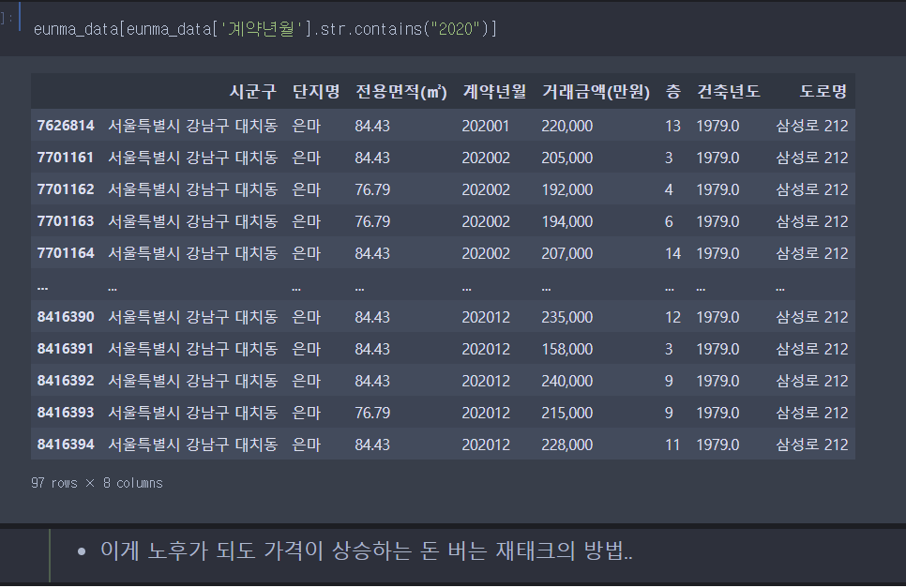Click the 건축년도 column header
This screenshot has width=906, height=588.
(x=728, y=91)
